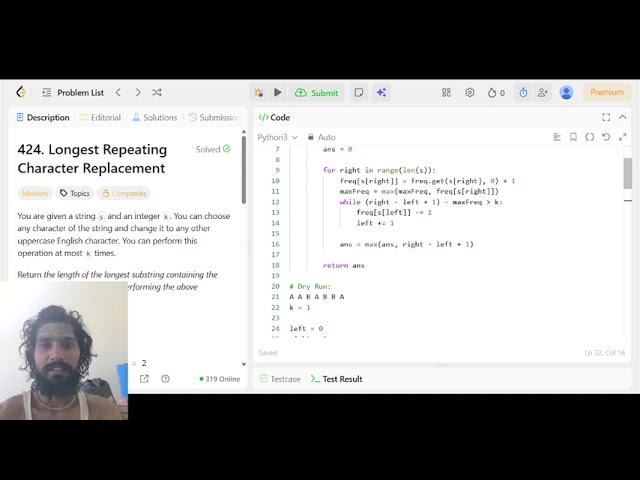Click the invite user icon
The image size is (640, 480).
(x=542, y=93)
